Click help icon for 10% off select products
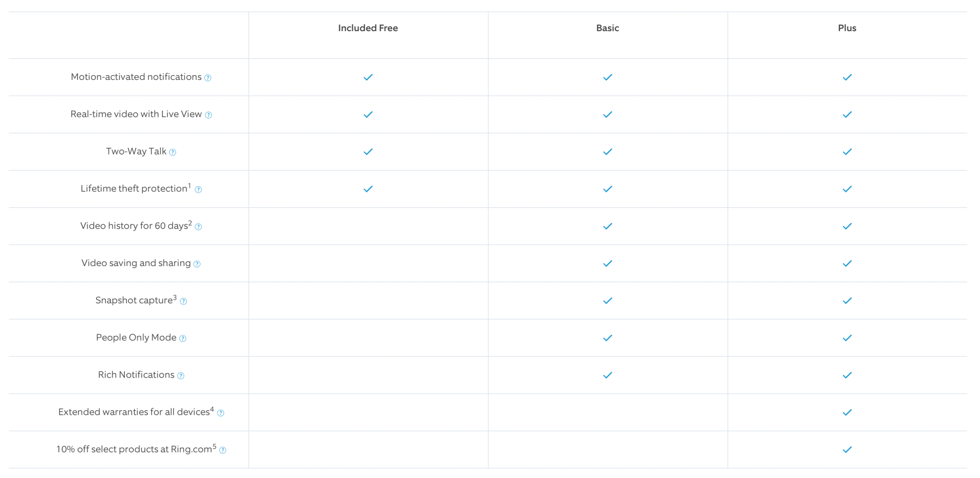This screenshot has height=478, width=980. coord(223,450)
